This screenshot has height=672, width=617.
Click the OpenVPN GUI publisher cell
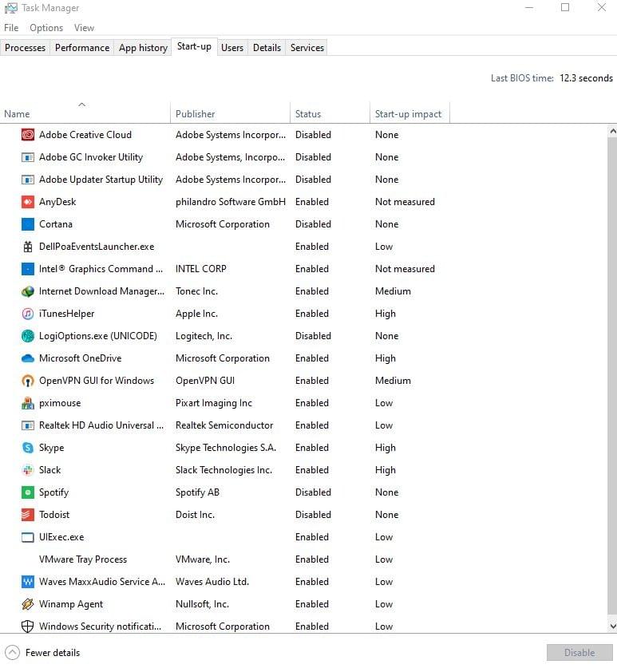[205, 381]
